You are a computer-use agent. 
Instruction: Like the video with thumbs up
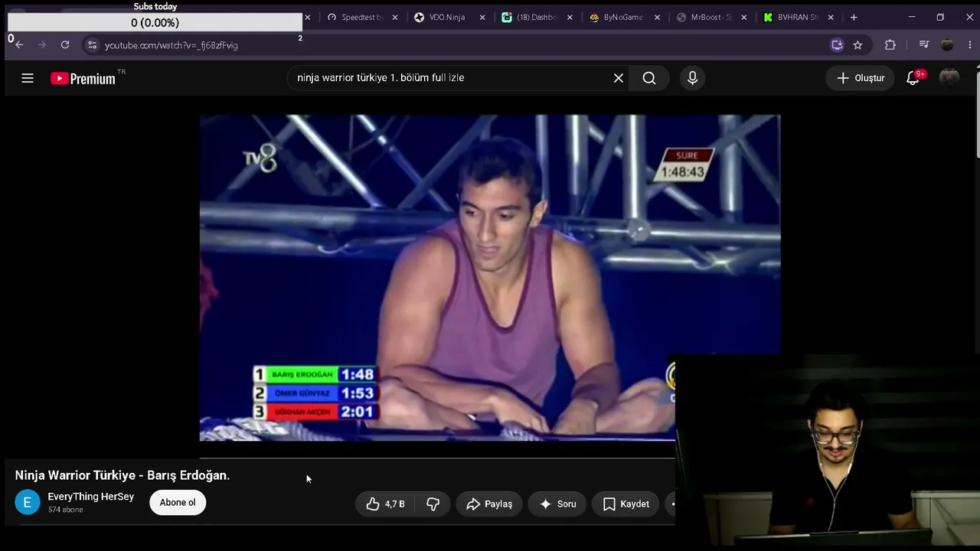[385, 504]
